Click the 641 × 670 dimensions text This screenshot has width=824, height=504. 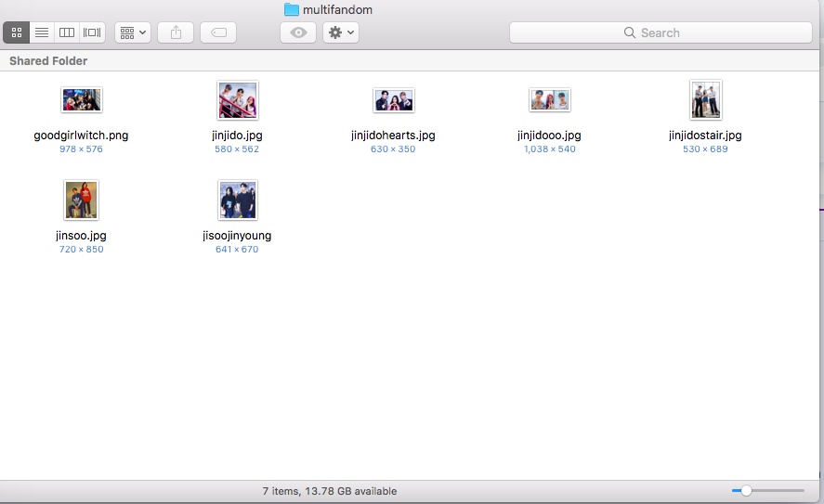(x=237, y=250)
